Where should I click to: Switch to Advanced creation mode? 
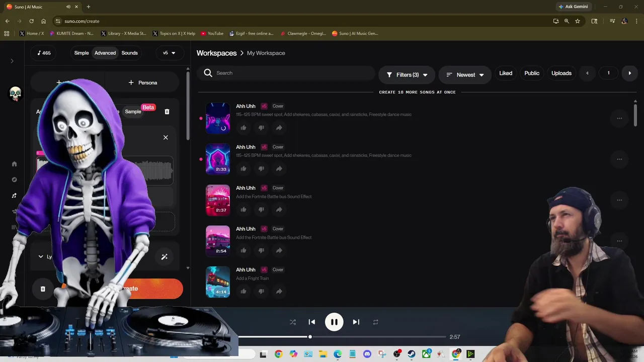point(105,53)
